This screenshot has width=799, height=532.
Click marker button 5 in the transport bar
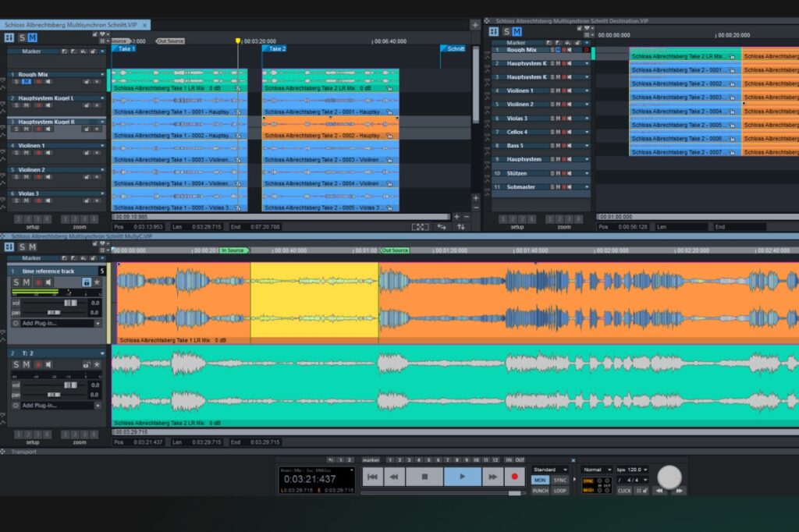point(429,459)
